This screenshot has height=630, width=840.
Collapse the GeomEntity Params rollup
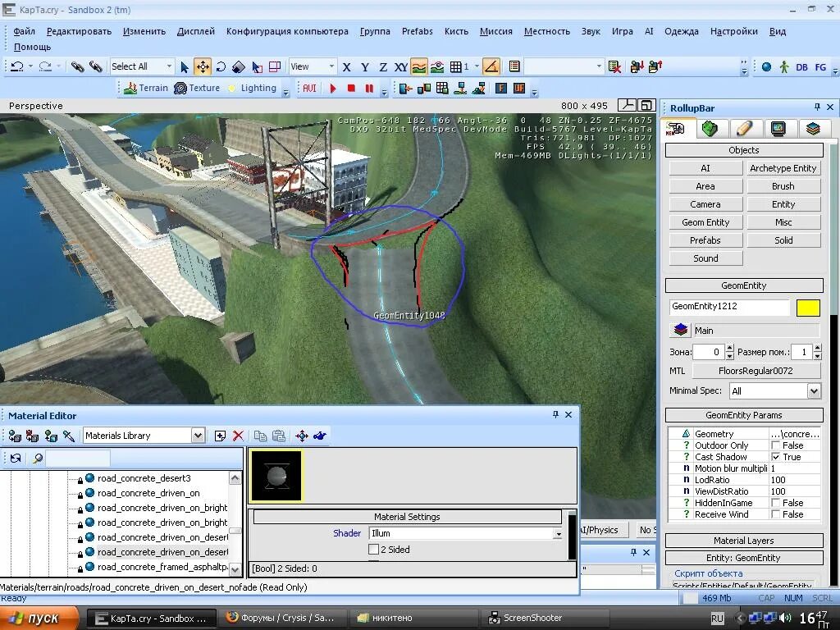coord(744,415)
